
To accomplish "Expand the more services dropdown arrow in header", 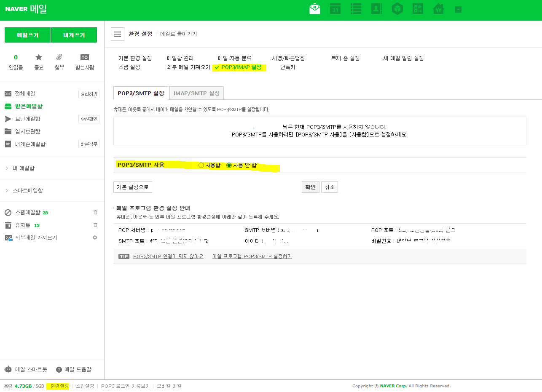I will click(x=458, y=9).
